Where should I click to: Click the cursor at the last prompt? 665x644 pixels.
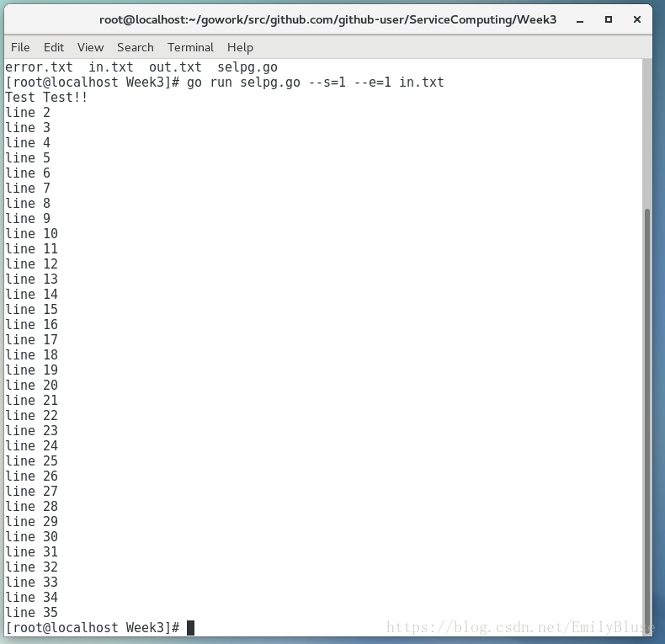click(190, 628)
